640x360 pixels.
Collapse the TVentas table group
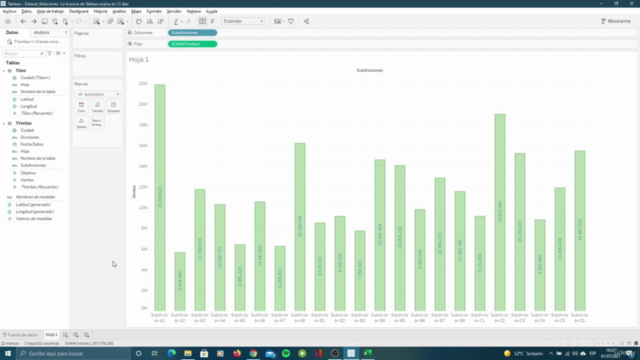4,123
